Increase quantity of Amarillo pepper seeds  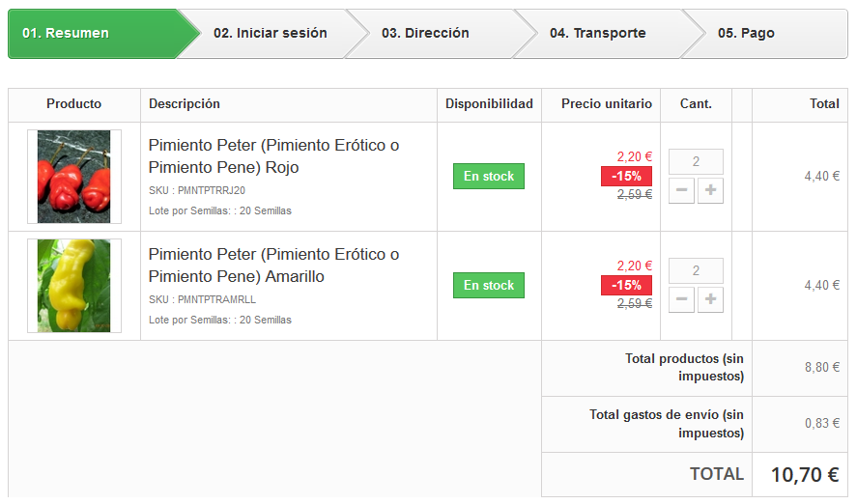pyautogui.click(x=711, y=300)
